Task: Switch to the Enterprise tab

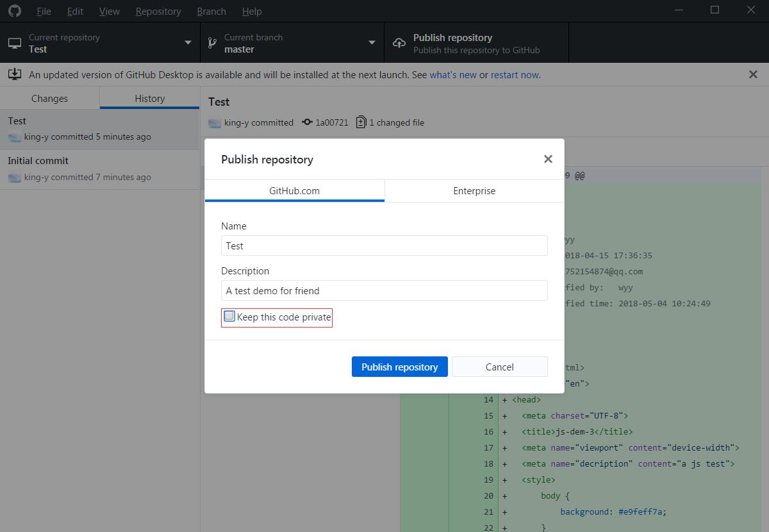Action: click(x=474, y=190)
